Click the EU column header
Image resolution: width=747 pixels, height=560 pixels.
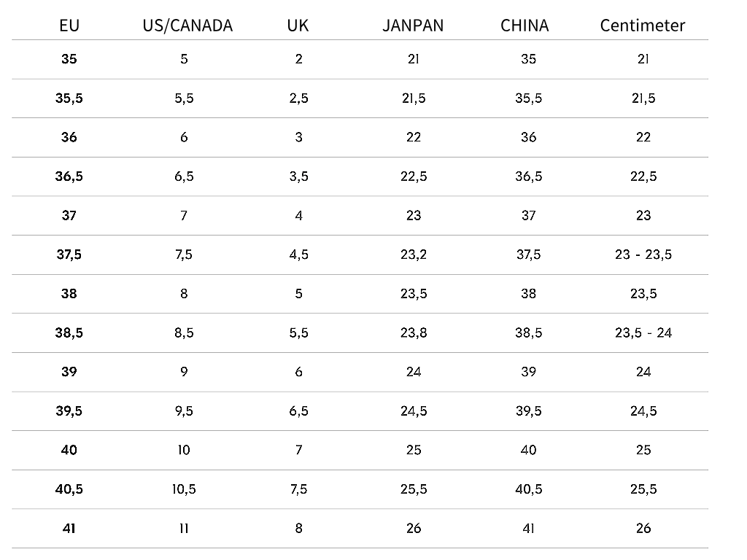[69, 26]
